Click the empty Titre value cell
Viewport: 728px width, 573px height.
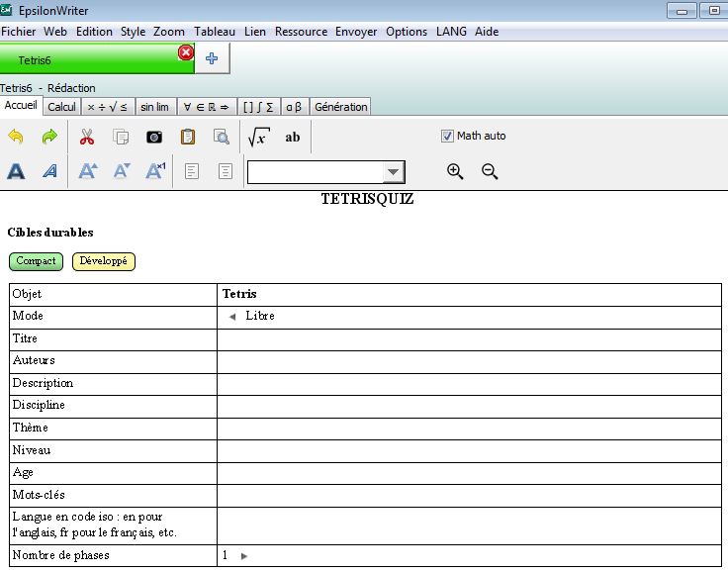click(x=469, y=338)
